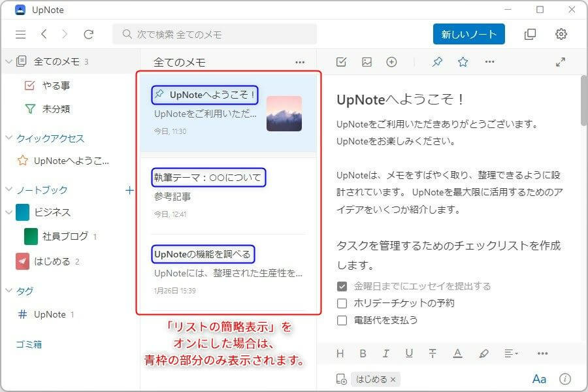Collapse クイックアクセス section
This screenshot has width=588, height=392.
click(9, 138)
